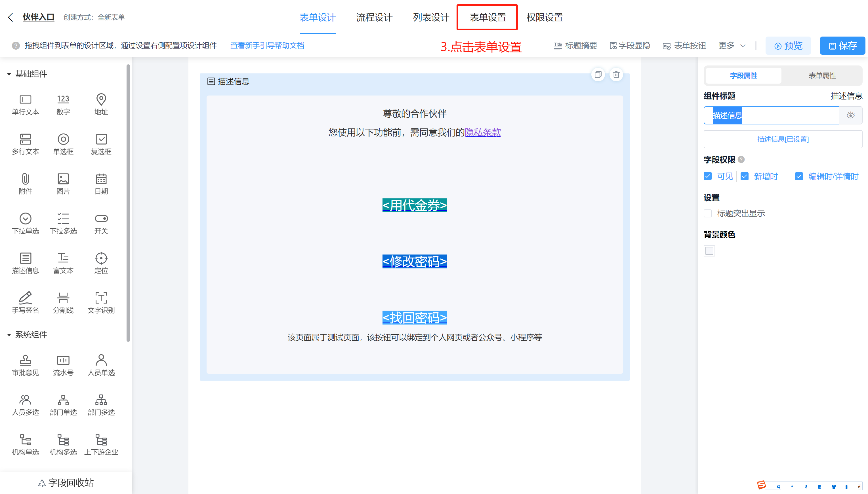Duplicate the 描述信息 component via copy icon

[x=598, y=75]
